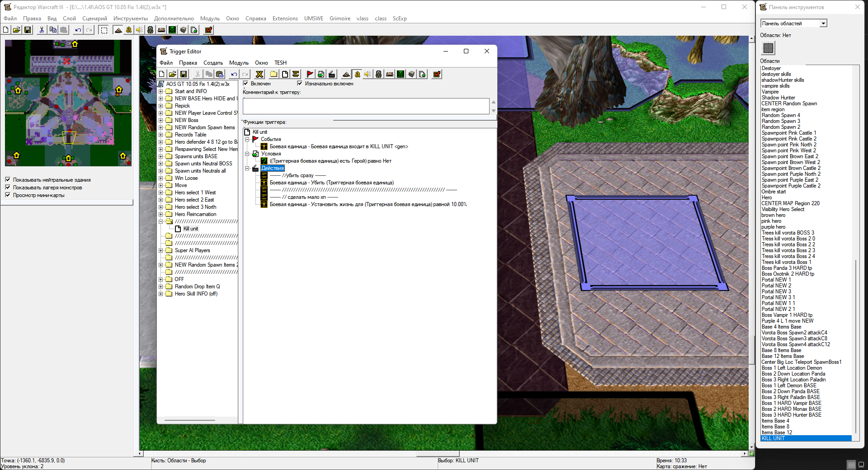Click the trigger comment text field
The image size is (868, 470).
(x=366, y=106)
